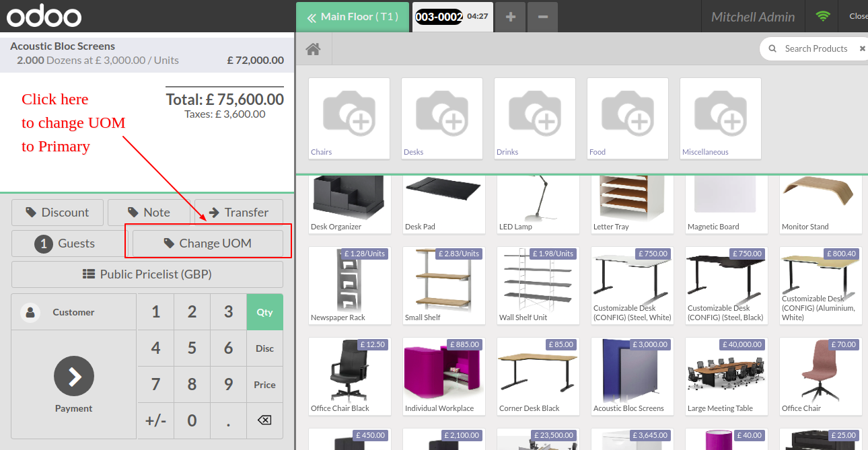Click the Customer button
The height and width of the screenshot is (450, 868).
74,312
